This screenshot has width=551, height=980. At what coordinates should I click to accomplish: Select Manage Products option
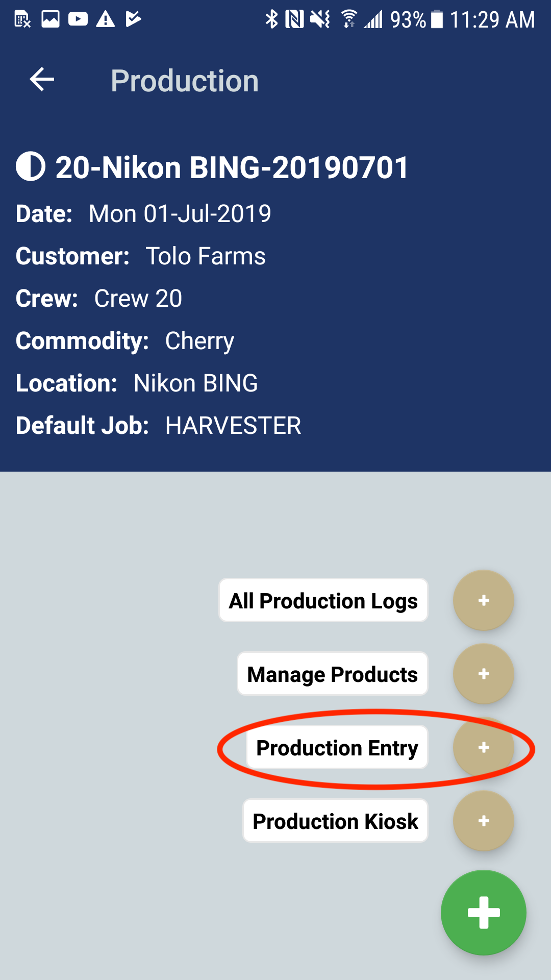tap(332, 674)
